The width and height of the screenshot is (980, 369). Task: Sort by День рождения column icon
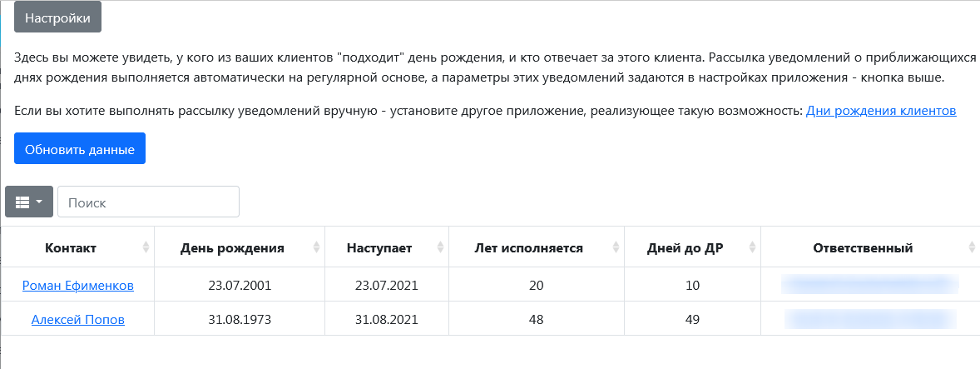coord(316,248)
